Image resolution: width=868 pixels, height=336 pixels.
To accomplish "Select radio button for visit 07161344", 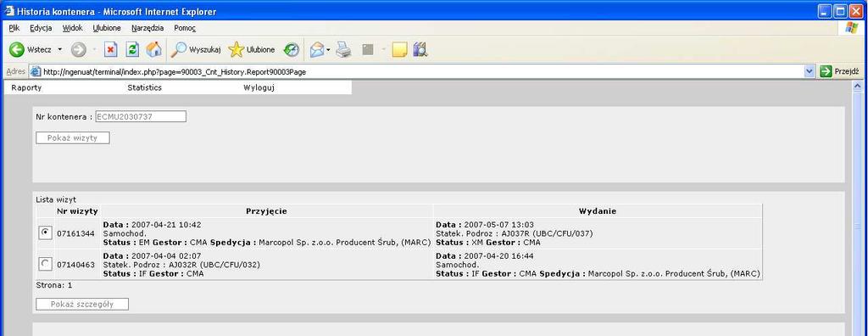I will pyautogui.click(x=46, y=232).
